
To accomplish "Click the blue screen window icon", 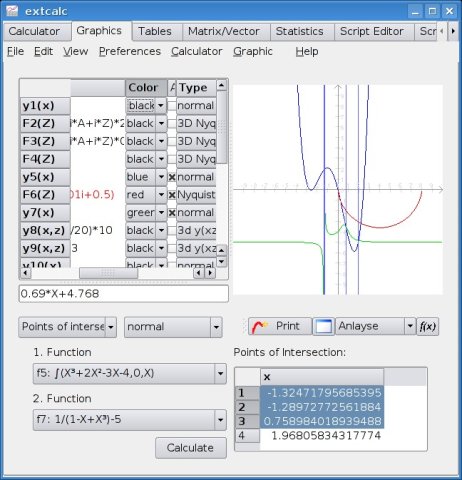I will [x=324, y=326].
